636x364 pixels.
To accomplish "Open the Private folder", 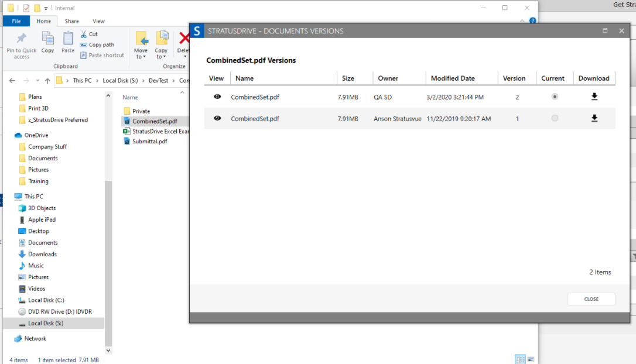I will (141, 111).
